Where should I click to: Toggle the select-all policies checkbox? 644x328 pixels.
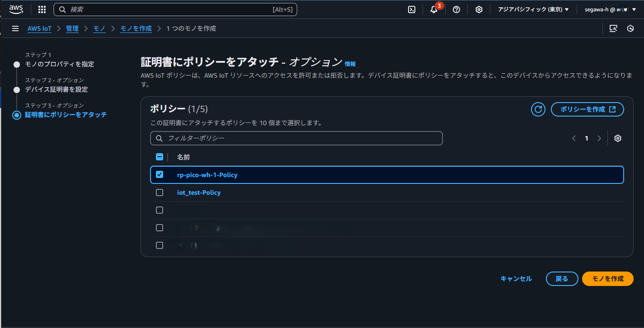coord(160,157)
